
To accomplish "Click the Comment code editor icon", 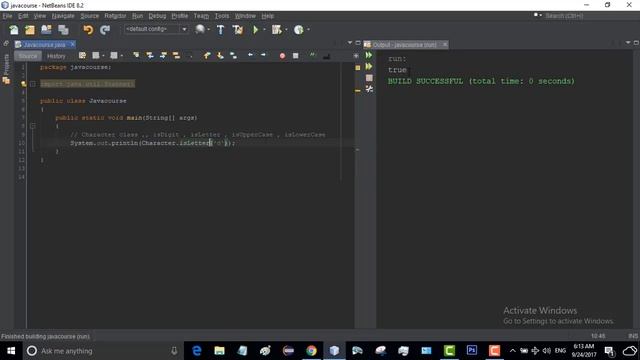I will (x=313, y=55).
